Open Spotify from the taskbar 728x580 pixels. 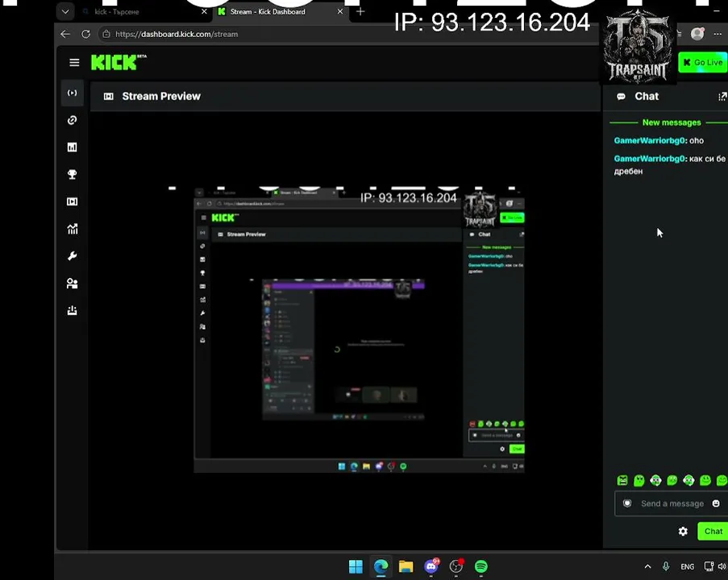pyautogui.click(x=481, y=566)
